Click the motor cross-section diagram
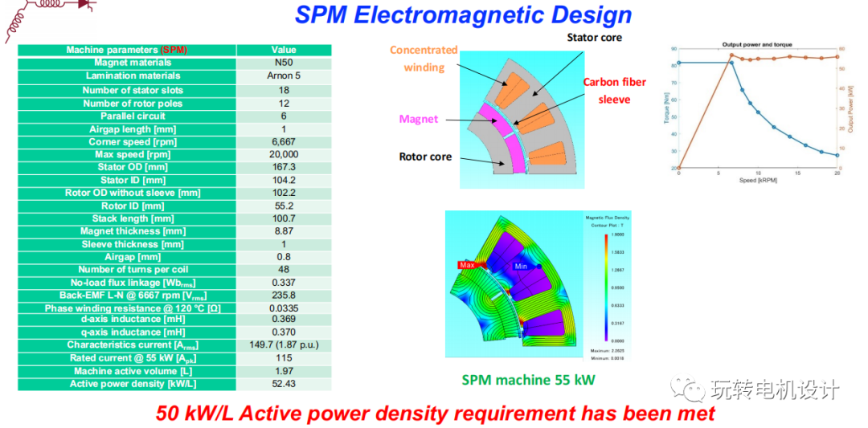This screenshot has width=868, height=428. click(x=522, y=120)
